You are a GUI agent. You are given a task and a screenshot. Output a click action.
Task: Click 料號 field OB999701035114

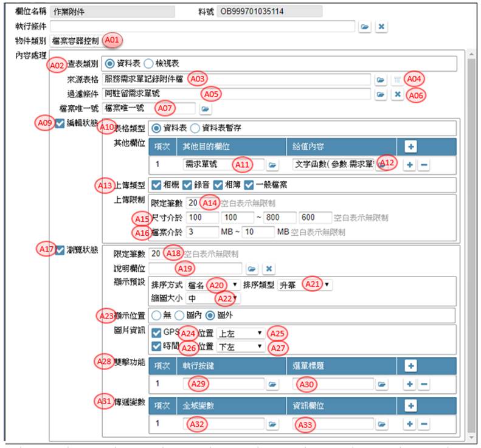pos(269,12)
